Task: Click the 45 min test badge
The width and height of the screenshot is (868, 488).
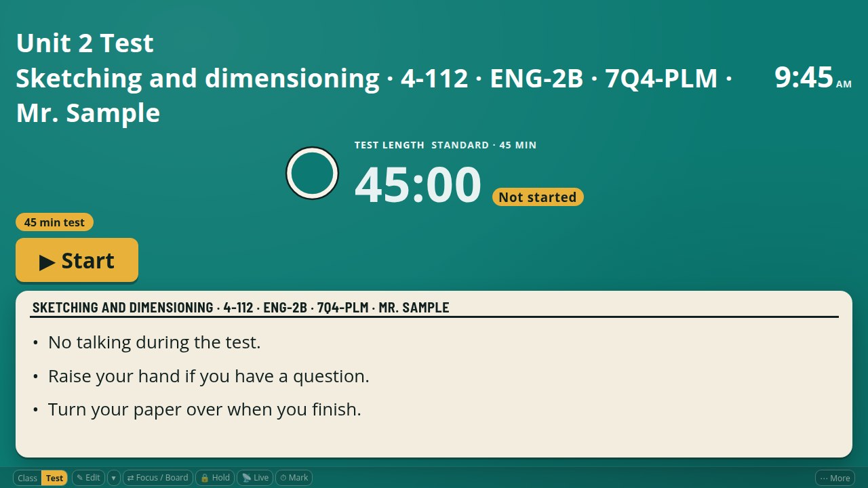Action: coord(54,222)
